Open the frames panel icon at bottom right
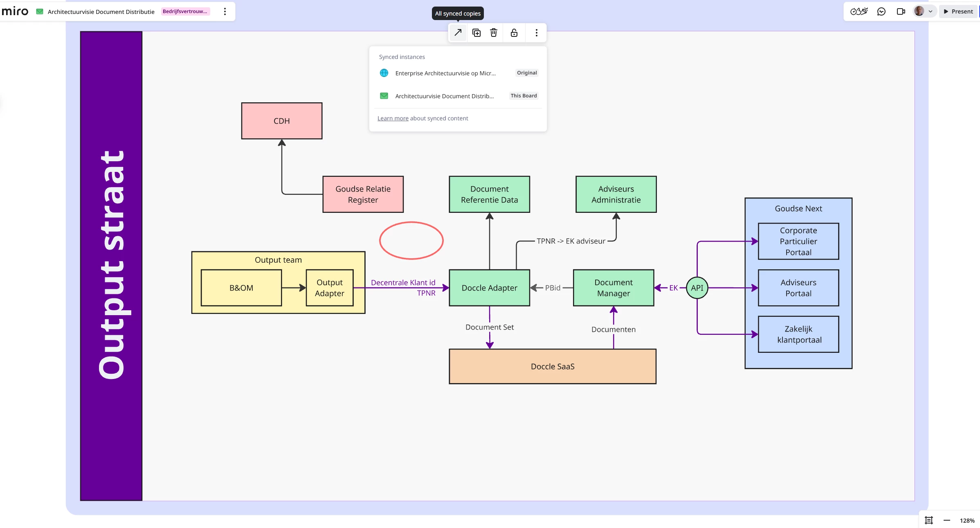 (x=929, y=520)
